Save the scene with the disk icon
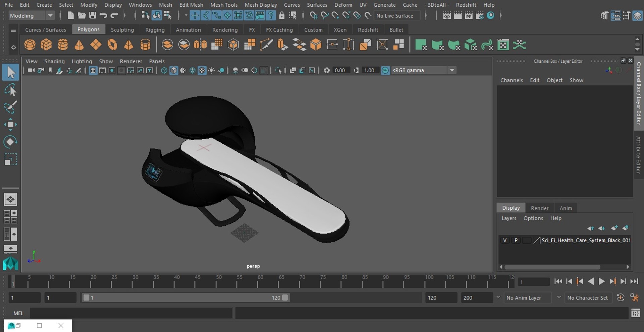This screenshot has height=332, width=644. (x=92, y=15)
